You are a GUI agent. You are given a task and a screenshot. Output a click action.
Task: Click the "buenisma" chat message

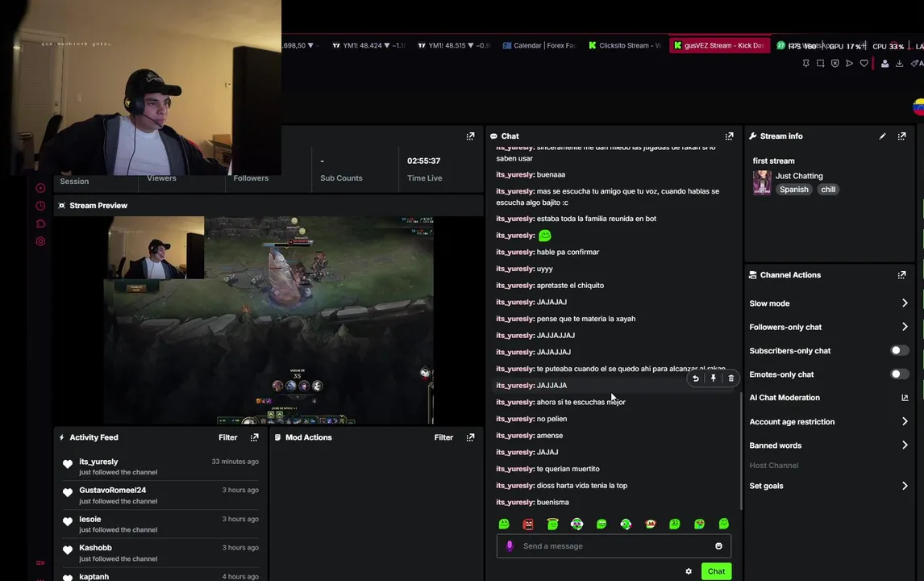click(553, 503)
